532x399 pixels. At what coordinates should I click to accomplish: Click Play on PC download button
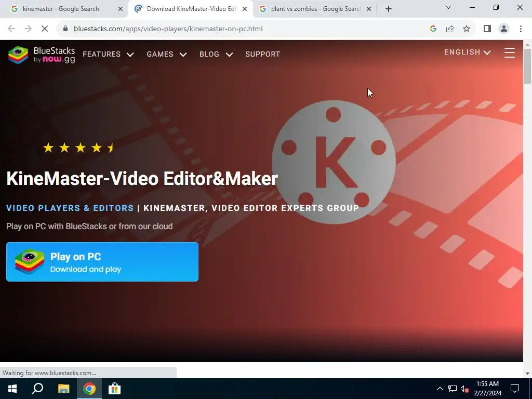[102, 262]
